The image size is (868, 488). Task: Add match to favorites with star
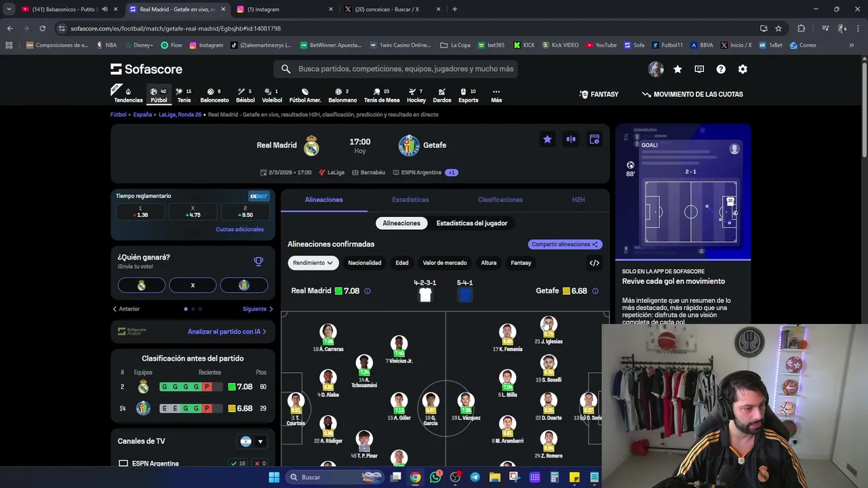[547, 139]
